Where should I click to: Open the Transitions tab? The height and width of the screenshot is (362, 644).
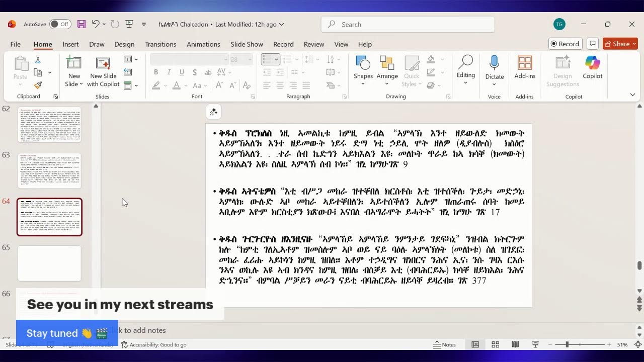point(160,44)
